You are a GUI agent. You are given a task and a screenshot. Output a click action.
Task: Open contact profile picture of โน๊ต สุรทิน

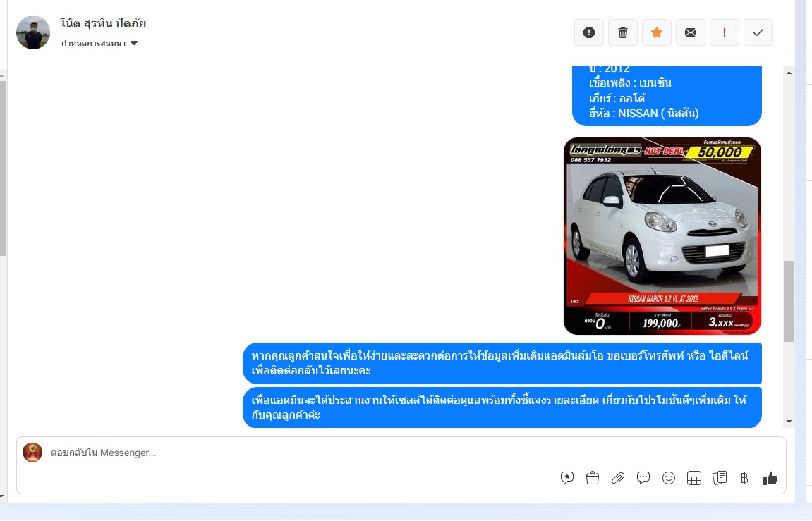click(x=33, y=32)
